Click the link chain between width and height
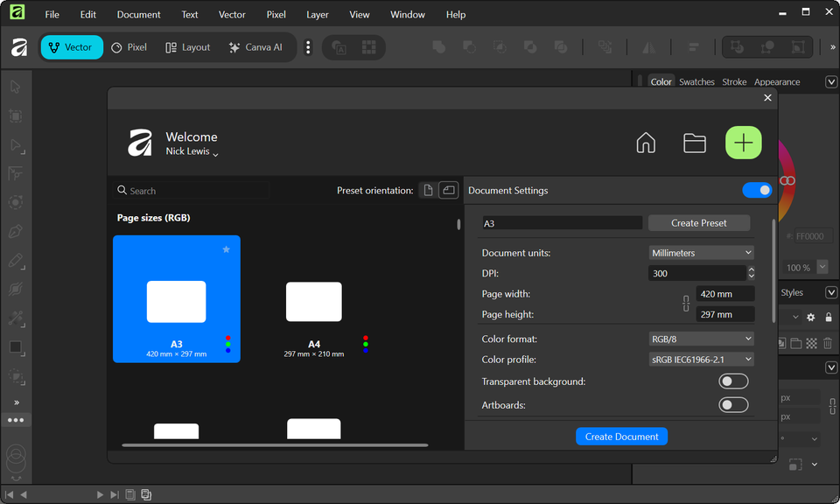 686,304
